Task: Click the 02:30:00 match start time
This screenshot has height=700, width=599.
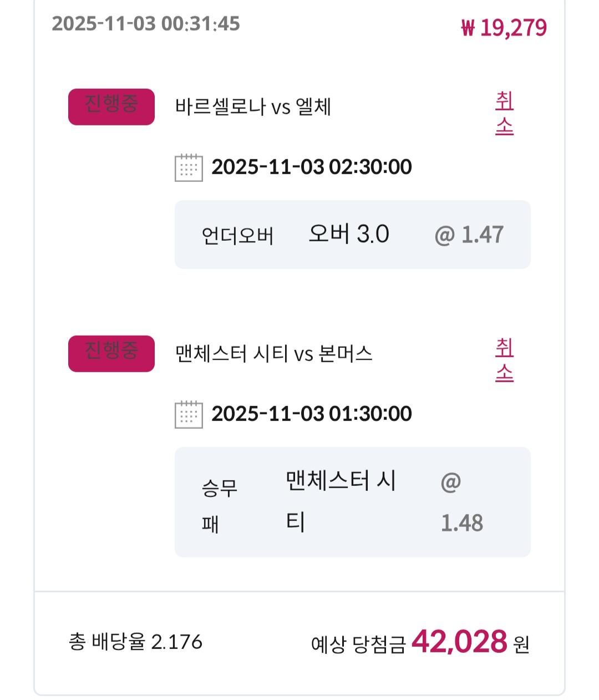Action: [370, 167]
